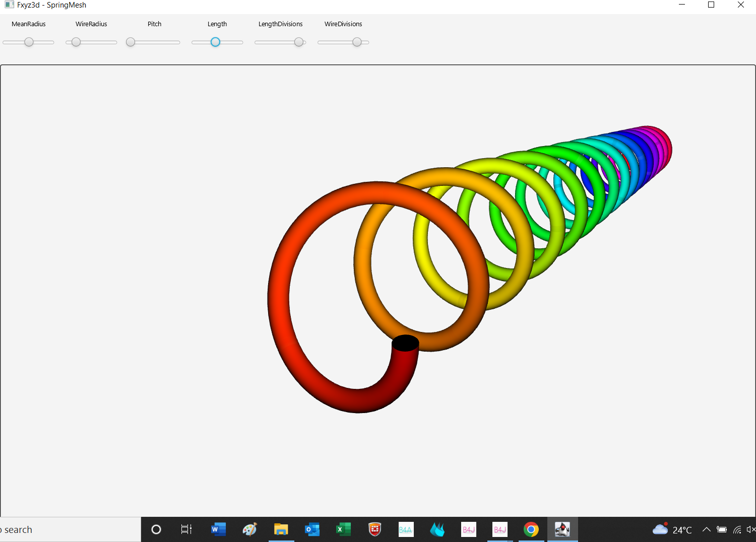
Task: Click the WireDivisions slider thumb
Action: pos(357,42)
